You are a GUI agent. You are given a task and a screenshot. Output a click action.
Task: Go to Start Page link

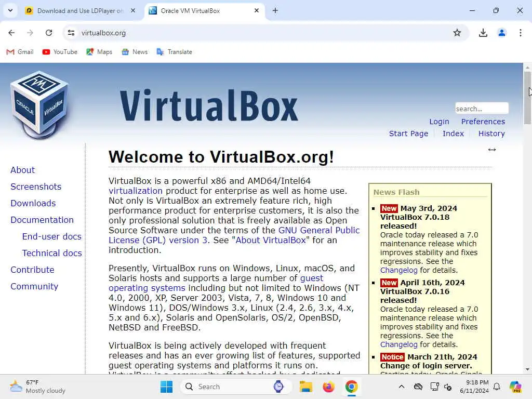pos(408,134)
